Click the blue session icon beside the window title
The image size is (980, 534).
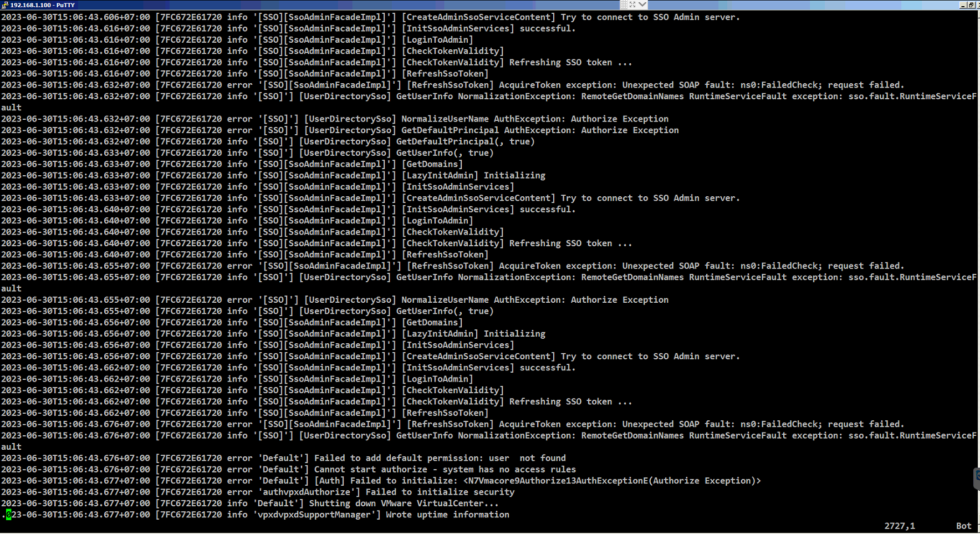coord(4,5)
